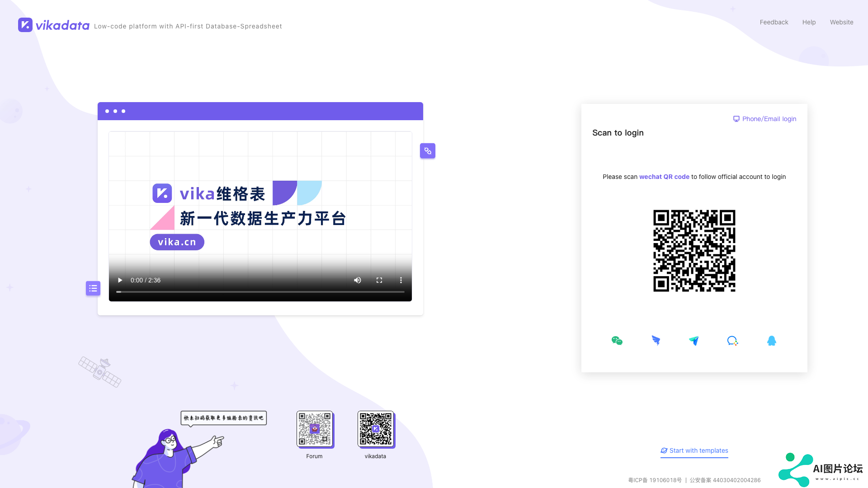The width and height of the screenshot is (868, 488).
Task: Click the purple link icon beside video
Action: pyautogui.click(x=428, y=151)
